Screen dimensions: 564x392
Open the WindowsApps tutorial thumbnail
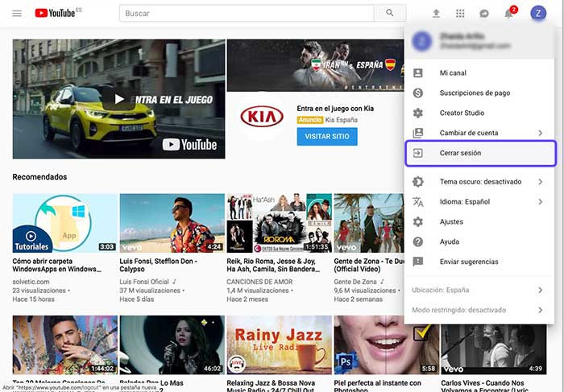click(x=64, y=223)
